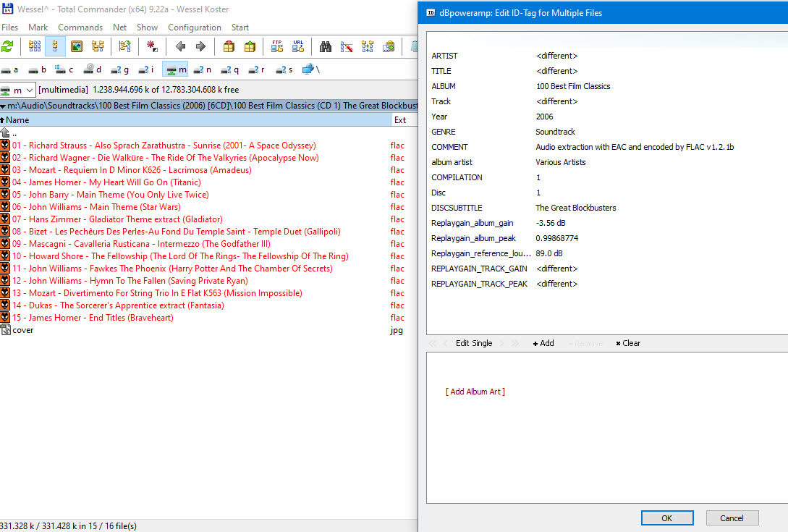This screenshot has width=788, height=532.
Task: Edit the ARTIST value <different>
Action: (557, 56)
